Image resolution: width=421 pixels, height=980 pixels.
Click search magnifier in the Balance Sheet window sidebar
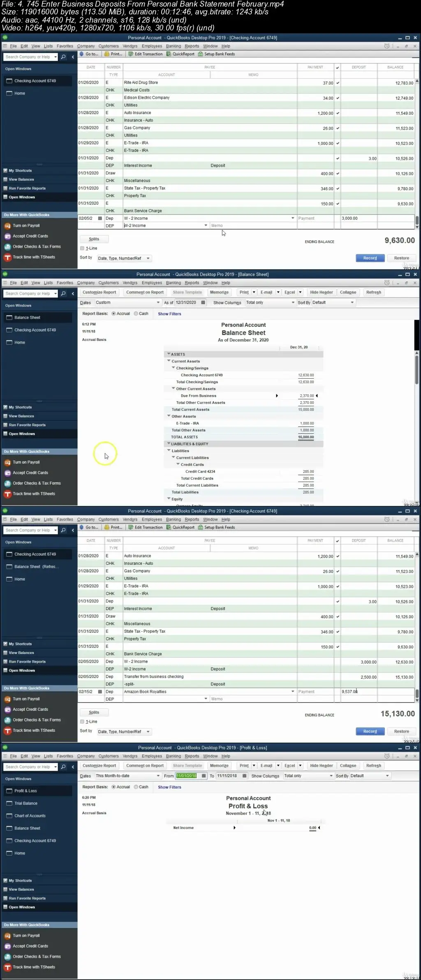pos(63,293)
